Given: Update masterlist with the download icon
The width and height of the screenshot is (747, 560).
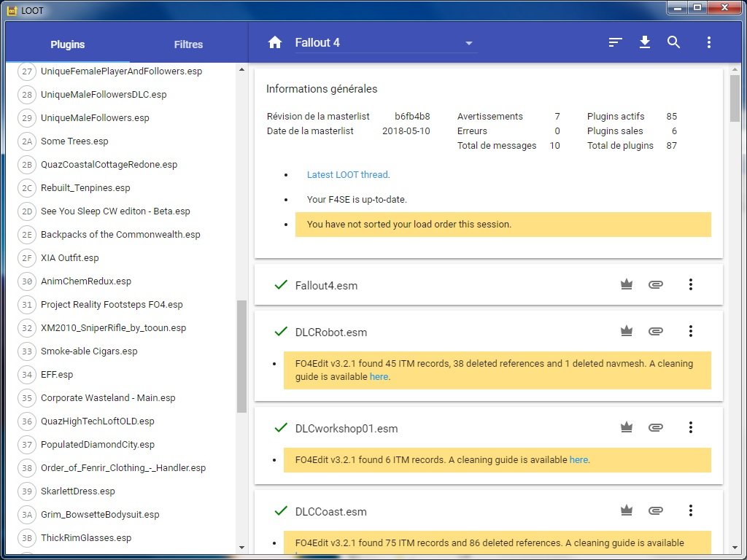Looking at the screenshot, I should point(645,42).
